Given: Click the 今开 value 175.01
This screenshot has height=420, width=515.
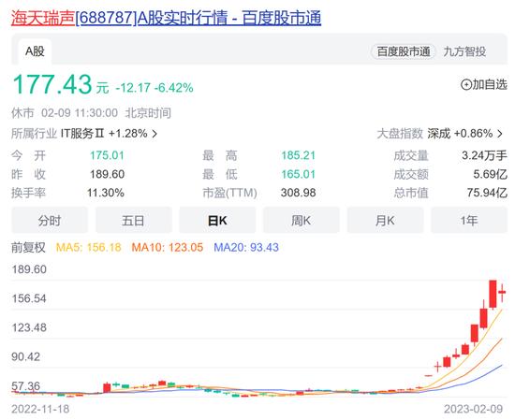Looking at the screenshot, I should pos(107,155).
